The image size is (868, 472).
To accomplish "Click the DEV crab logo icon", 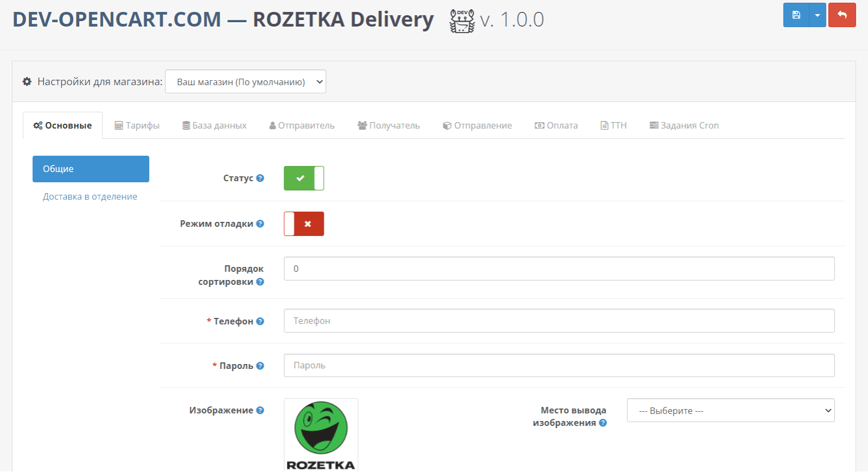I will pos(462,21).
